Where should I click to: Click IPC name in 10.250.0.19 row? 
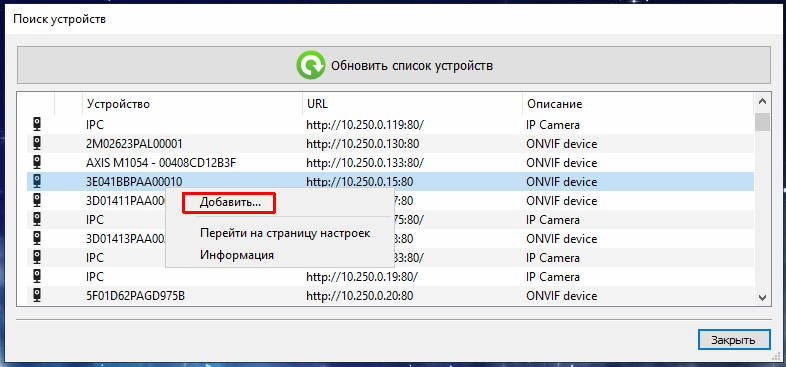(x=95, y=277)
